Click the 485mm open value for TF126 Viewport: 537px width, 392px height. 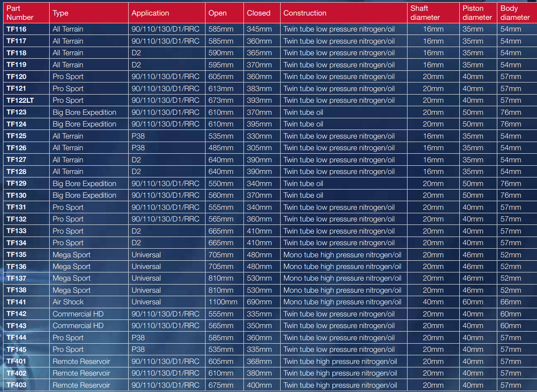point(221,148)
